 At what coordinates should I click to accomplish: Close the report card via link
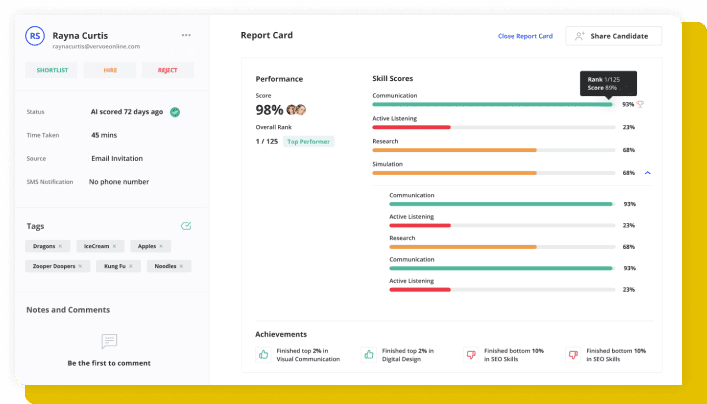pyautogui.click(x=525, y=36)
